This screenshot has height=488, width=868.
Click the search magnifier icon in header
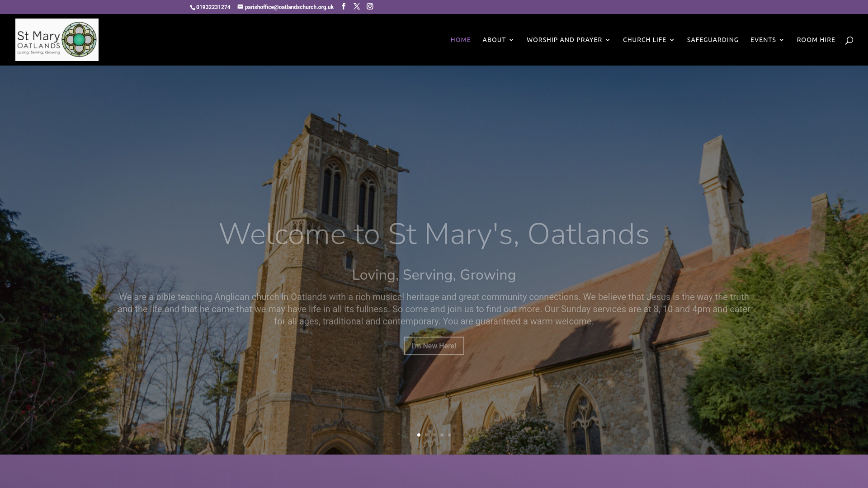pyautogui.click(x=849, y=40)
